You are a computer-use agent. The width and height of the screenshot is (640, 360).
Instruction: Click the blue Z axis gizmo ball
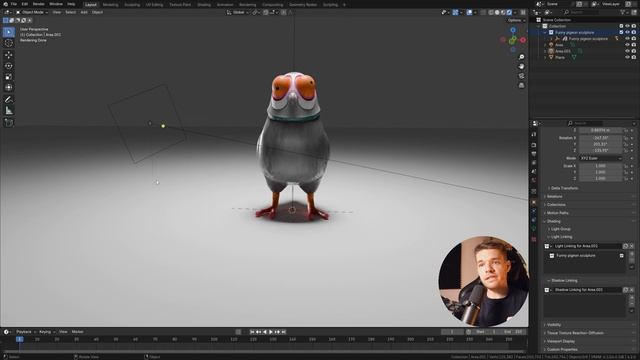[513, 30]
